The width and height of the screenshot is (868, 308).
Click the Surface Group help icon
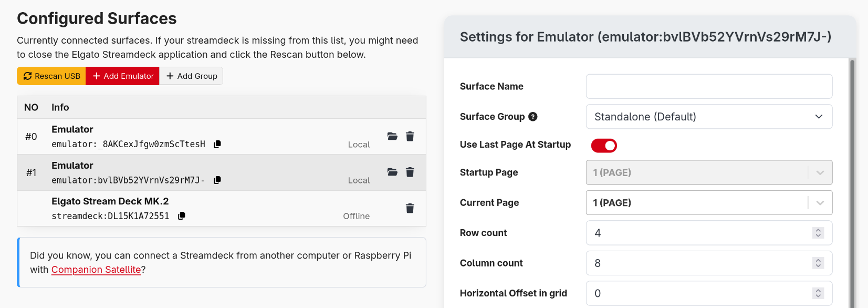(x=533, y=117)
